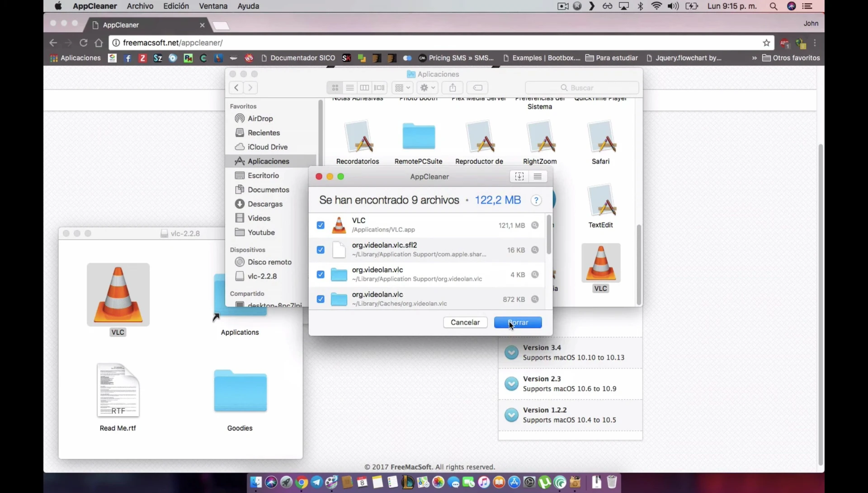868x493 pixels.
Task: Open Trash in the Dock
Action: [612, 482]
